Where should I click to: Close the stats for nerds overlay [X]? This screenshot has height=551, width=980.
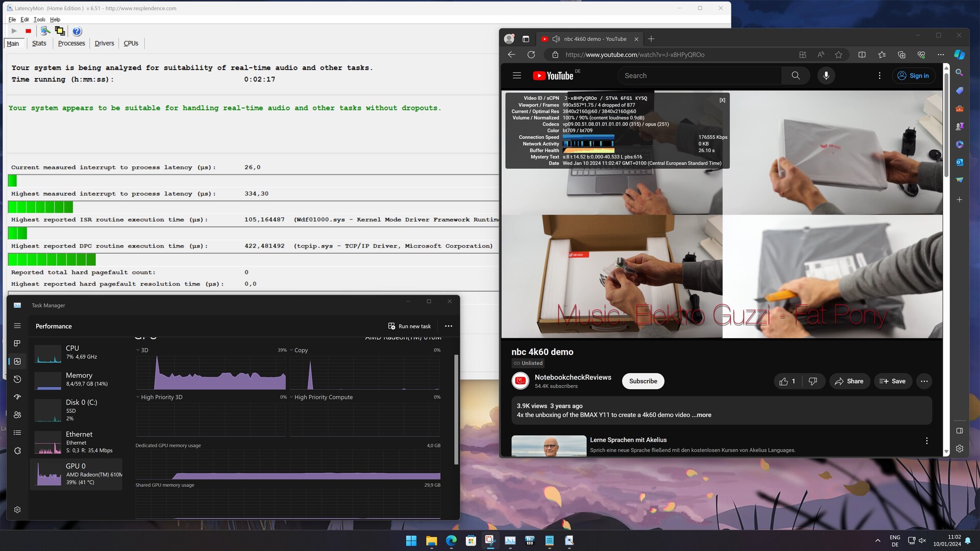[x=722, y=100]
